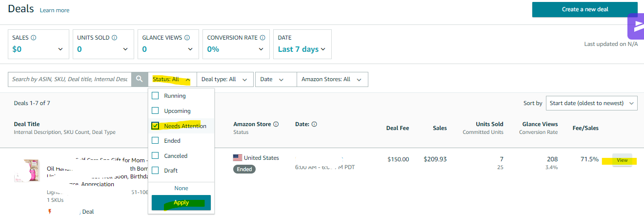Click the deal search input field

pos(70,79)
